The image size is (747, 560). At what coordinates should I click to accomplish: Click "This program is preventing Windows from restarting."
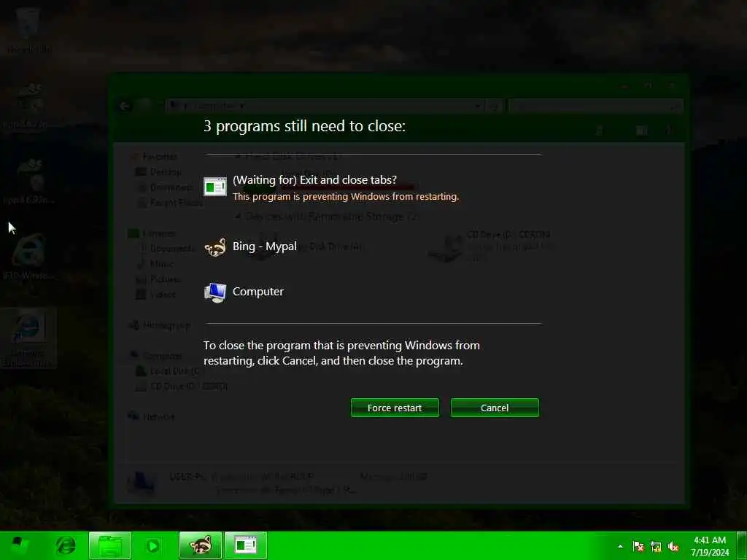pos(345,197)
